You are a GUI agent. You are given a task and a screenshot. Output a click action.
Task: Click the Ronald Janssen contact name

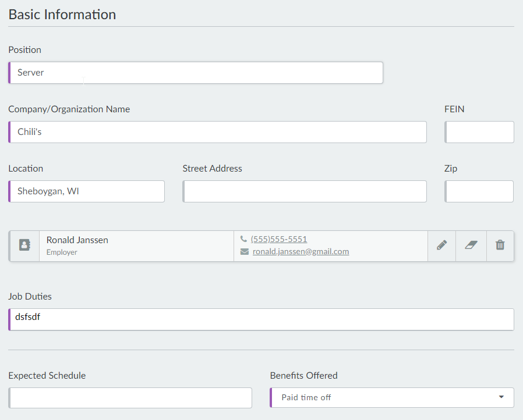(x=77, y=240)
